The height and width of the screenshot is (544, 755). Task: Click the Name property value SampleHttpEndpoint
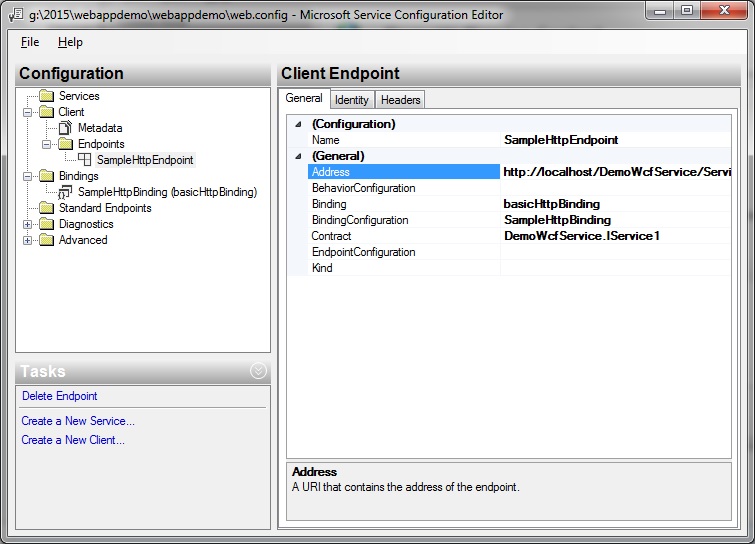pos(616,140)
